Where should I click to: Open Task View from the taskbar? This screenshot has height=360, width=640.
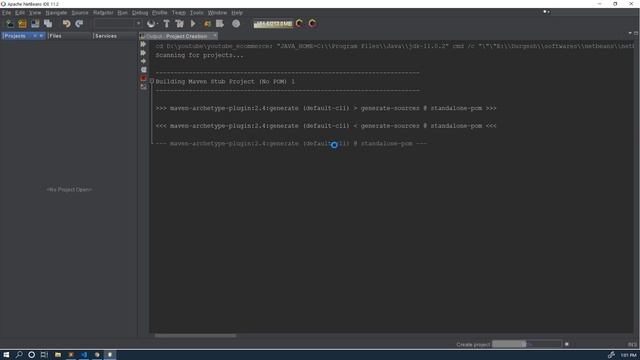coord(44,355)
